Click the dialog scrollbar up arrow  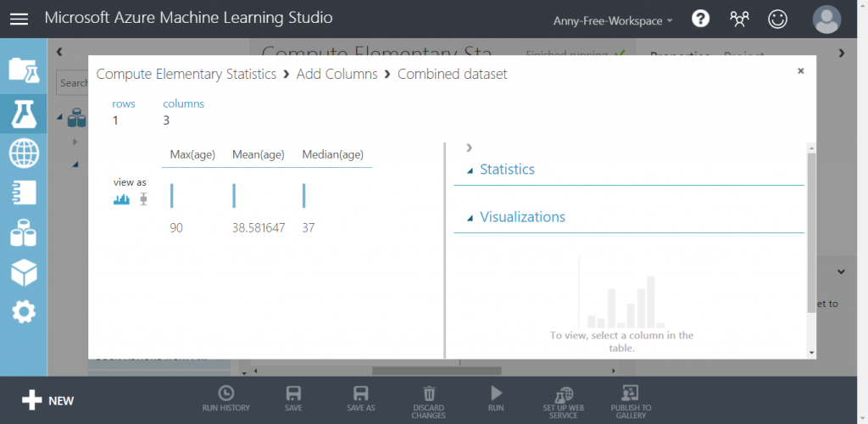(811, 148)
